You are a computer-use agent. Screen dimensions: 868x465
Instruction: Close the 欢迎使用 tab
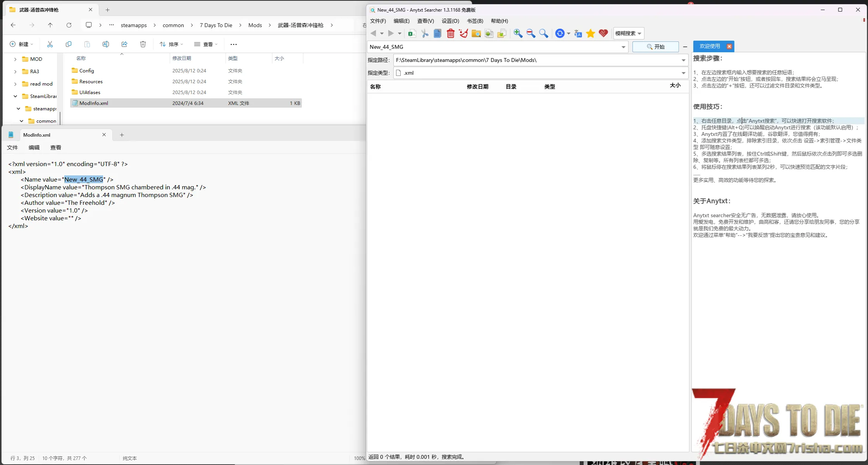[x=729, y=46]
